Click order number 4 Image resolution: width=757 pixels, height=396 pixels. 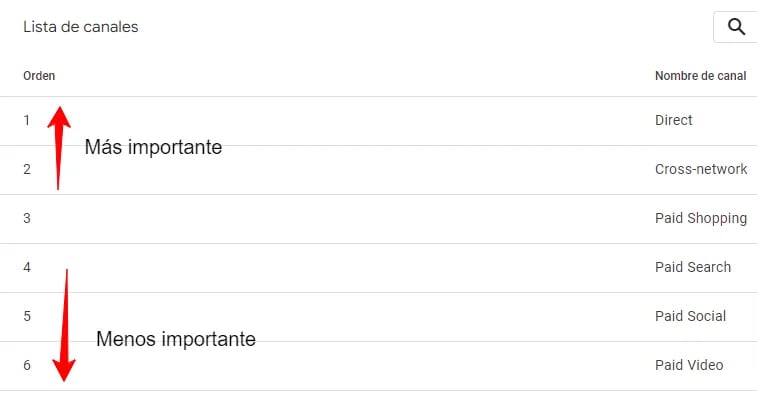(27, 267)
